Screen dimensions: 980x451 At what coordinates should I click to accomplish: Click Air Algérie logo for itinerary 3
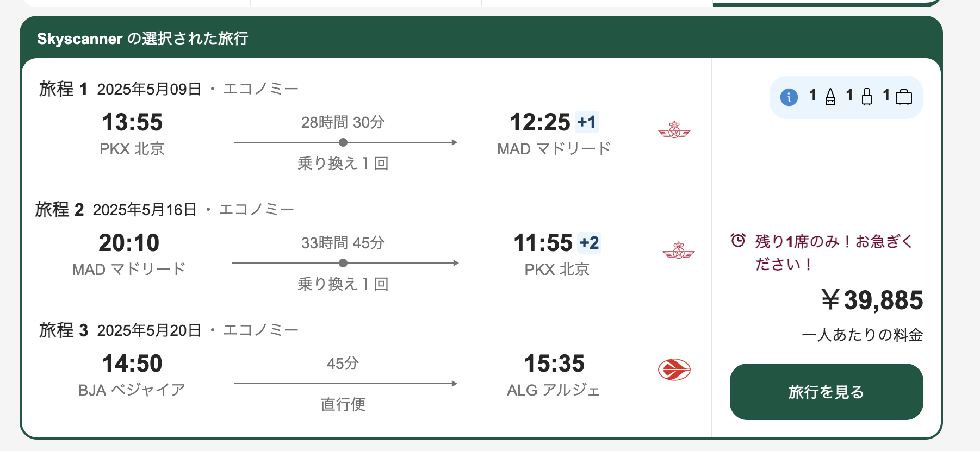[674, 370]
